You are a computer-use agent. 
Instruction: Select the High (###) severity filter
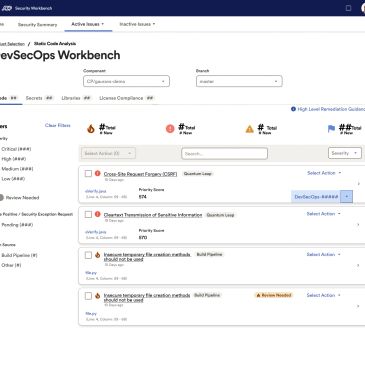(x=14, y=159)
